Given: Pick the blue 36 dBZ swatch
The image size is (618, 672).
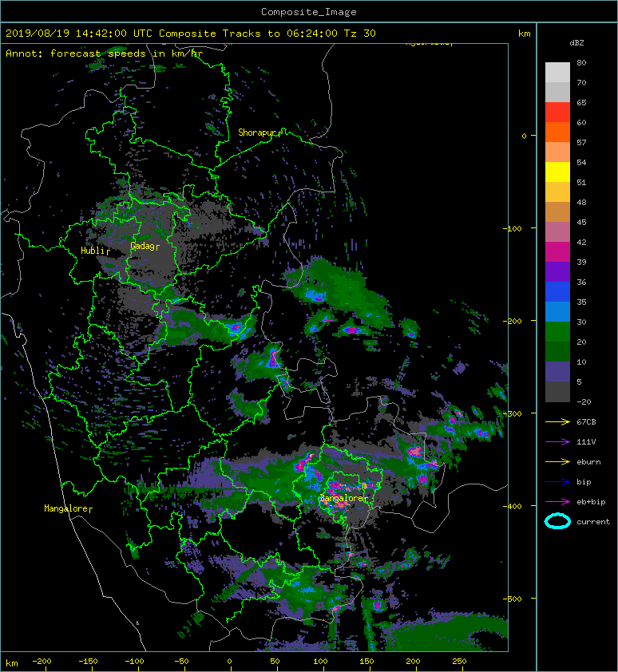Looking at the screenshot, I should pyautogui.click(x=557, y=291).
